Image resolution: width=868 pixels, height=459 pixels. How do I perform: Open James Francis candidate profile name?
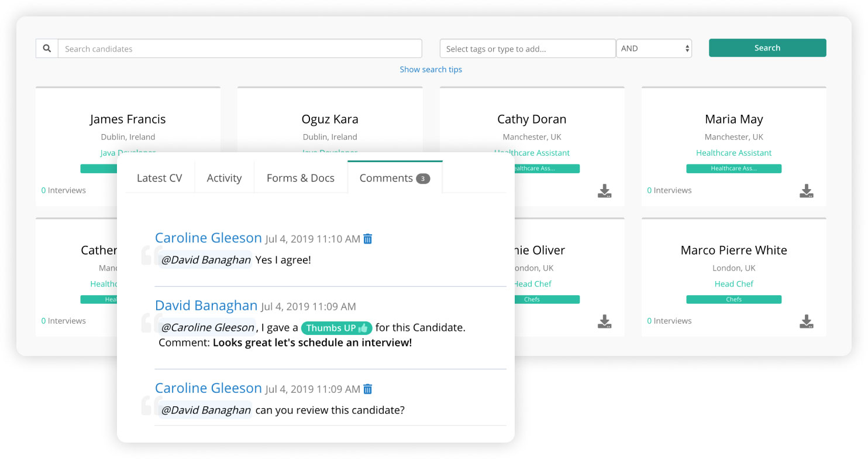coord(128,119)
